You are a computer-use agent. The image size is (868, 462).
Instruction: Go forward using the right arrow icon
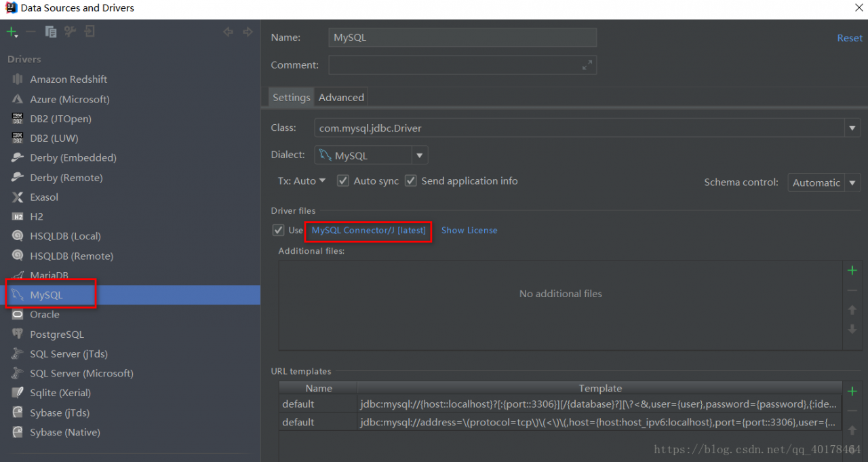(x=248, y=32)
